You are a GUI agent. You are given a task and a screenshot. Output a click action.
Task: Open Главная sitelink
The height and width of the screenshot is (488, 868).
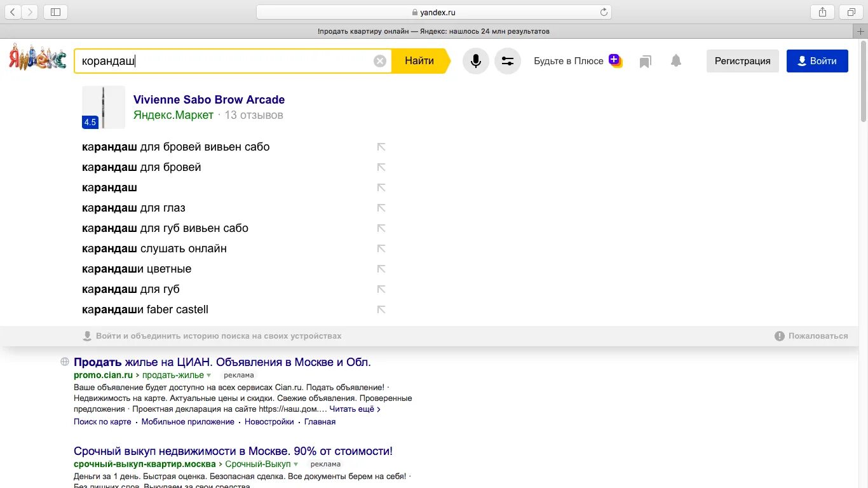point(320,422)
